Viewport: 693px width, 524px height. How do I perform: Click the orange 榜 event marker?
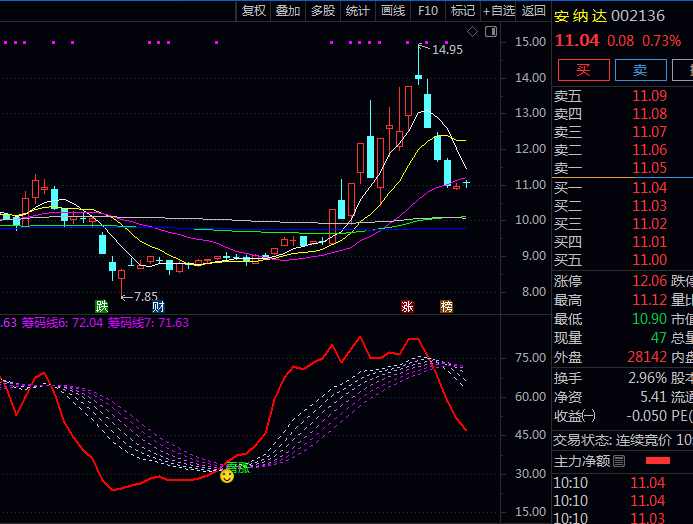coord(446,306)
